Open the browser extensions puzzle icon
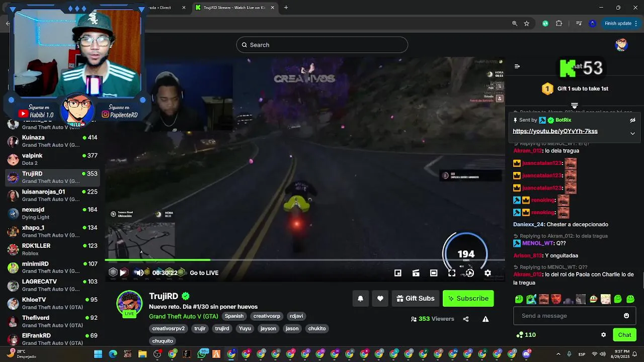 point(559,23)
